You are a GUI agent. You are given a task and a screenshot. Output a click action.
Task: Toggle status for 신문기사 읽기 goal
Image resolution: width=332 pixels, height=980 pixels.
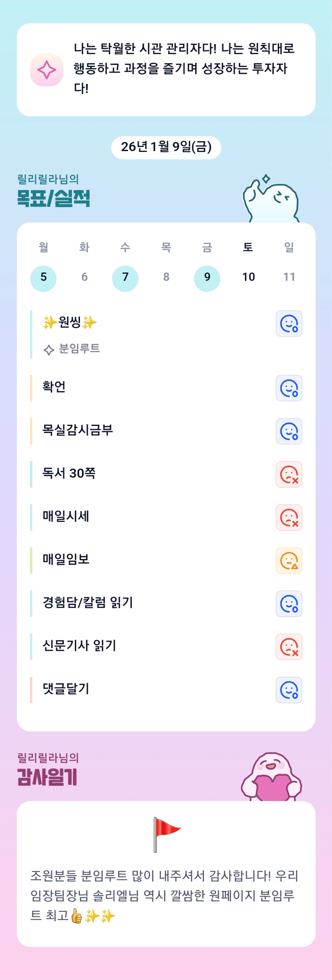[289, 647]
